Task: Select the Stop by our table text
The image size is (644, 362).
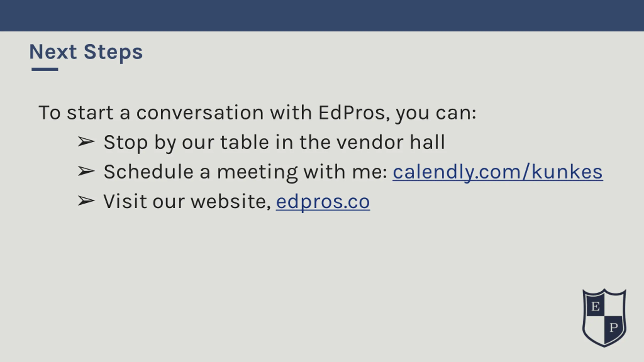Action: (274, 143)
